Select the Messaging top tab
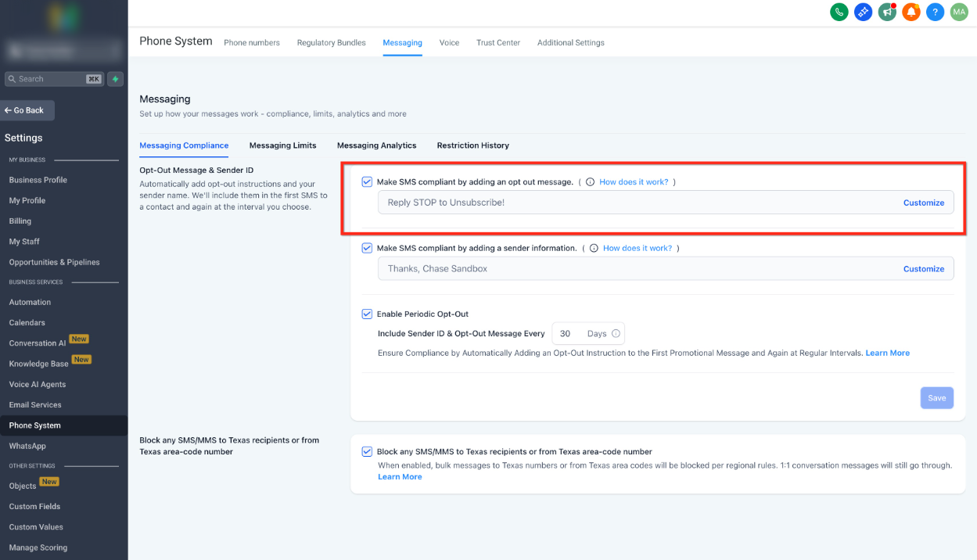This screenshot has height=560, width=977. (x=402, y=42)
